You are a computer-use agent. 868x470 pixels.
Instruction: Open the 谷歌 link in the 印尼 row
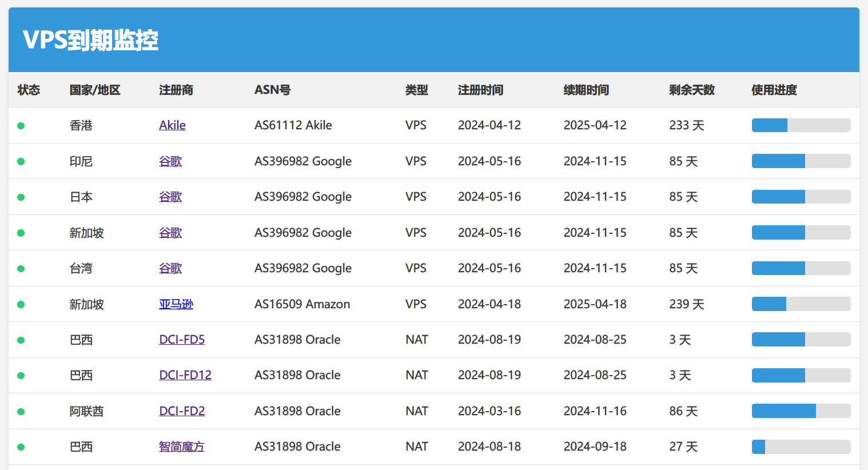pos(170,161)
